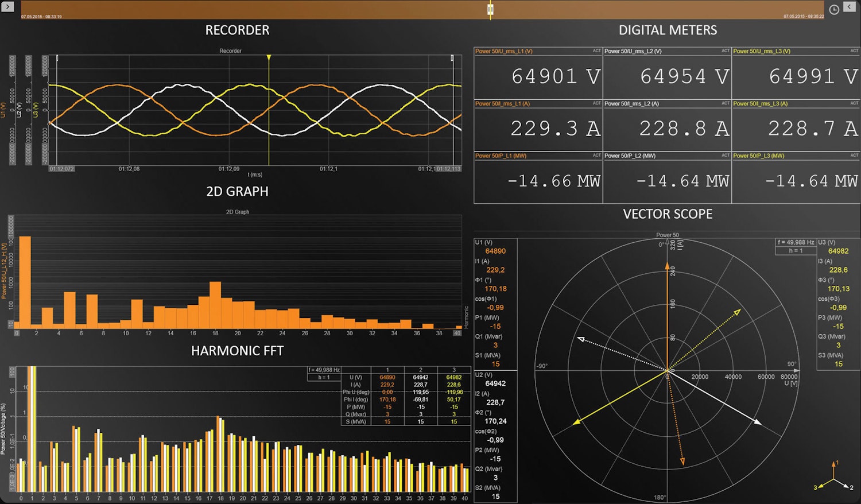Click U3 (V) value 64982 in vector scope
This screenshot has width=861, height=504.
(x=838, y=251)
